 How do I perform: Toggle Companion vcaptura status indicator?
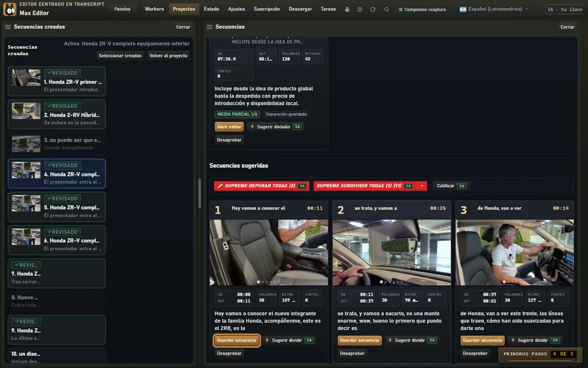422,9
